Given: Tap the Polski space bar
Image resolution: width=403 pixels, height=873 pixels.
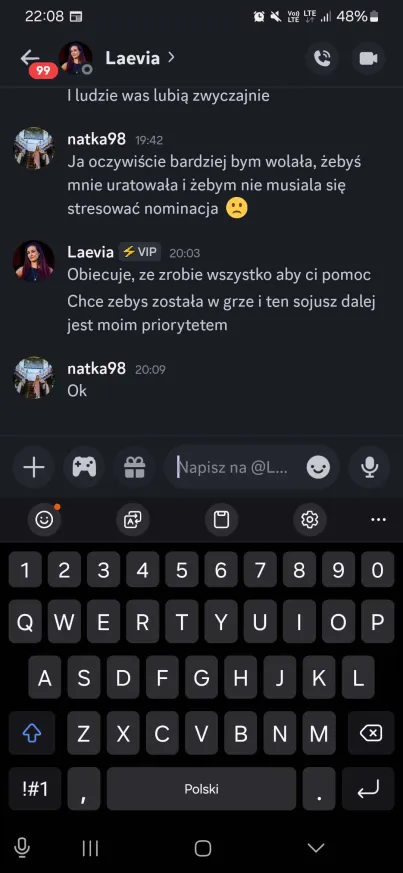Looking at the screenshot, I should [202, 789].
